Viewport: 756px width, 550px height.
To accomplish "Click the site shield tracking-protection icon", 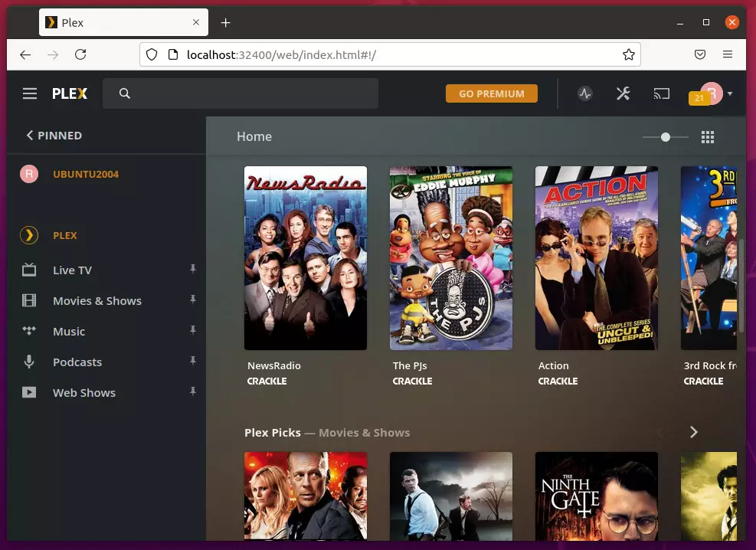I will point(152,54).
